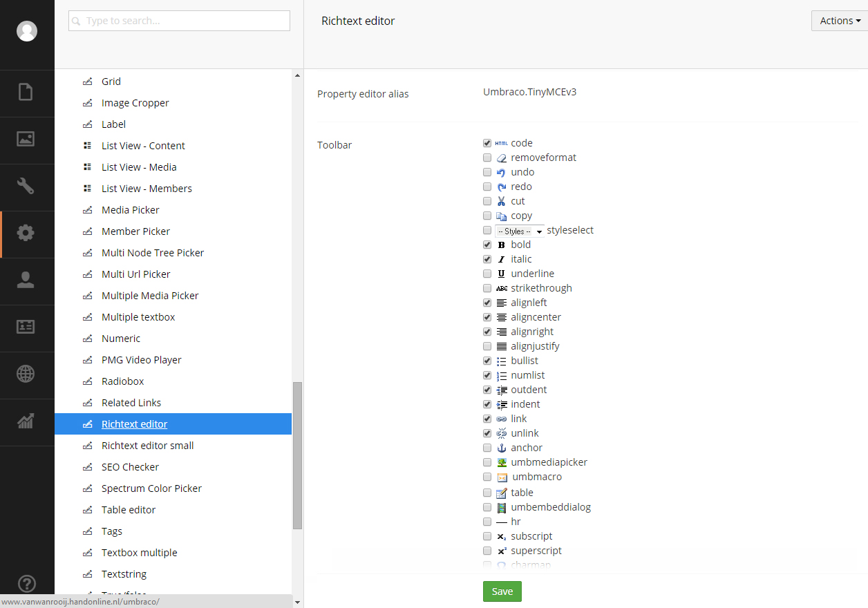The width and height of the screenshot is (868, 608).
Task: Click the user avatar icon
Action: (x=27, y=31)
